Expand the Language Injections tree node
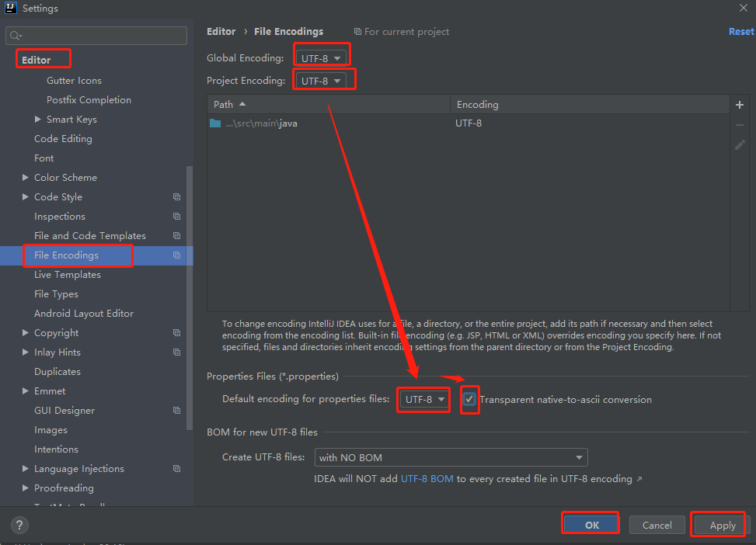Viewport: 756px width, 545px height. (26, 468)
